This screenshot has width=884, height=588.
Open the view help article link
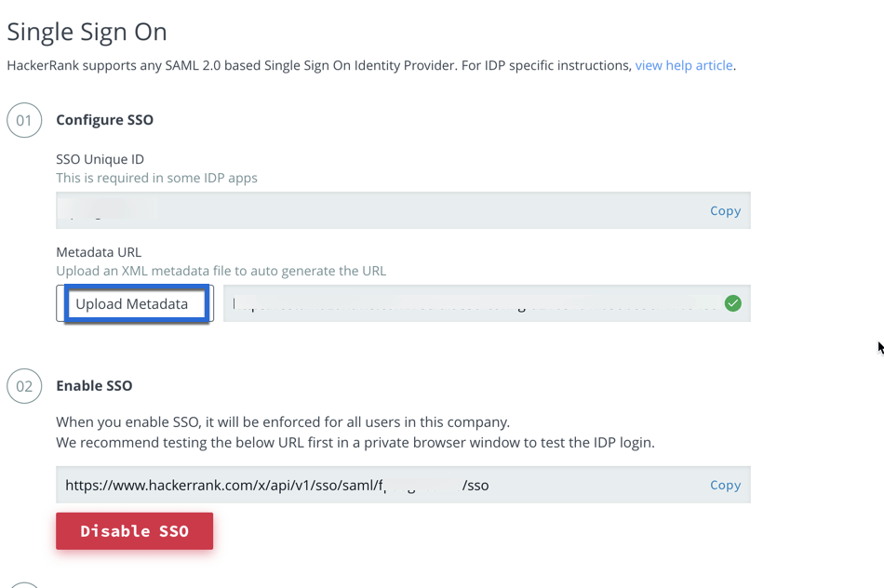coord(684,65)
